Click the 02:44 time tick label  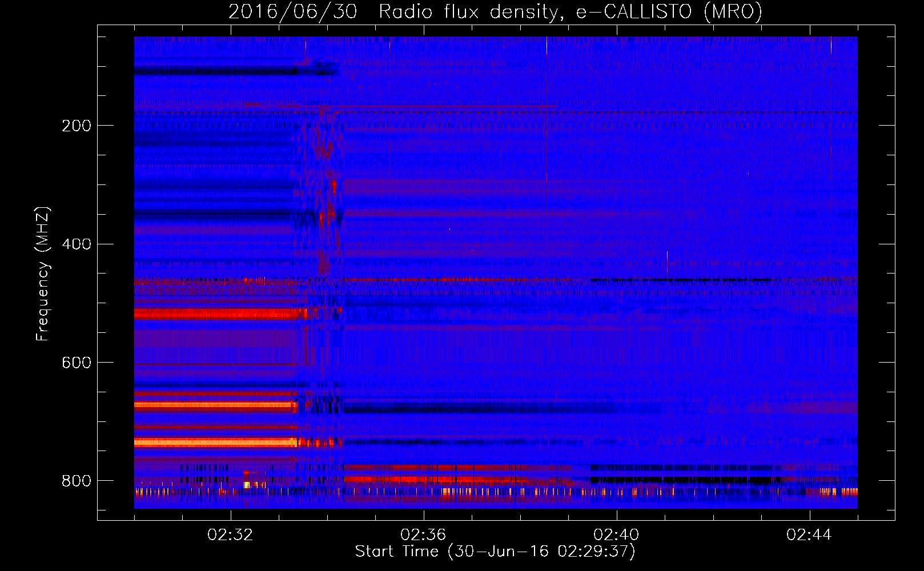809,535
